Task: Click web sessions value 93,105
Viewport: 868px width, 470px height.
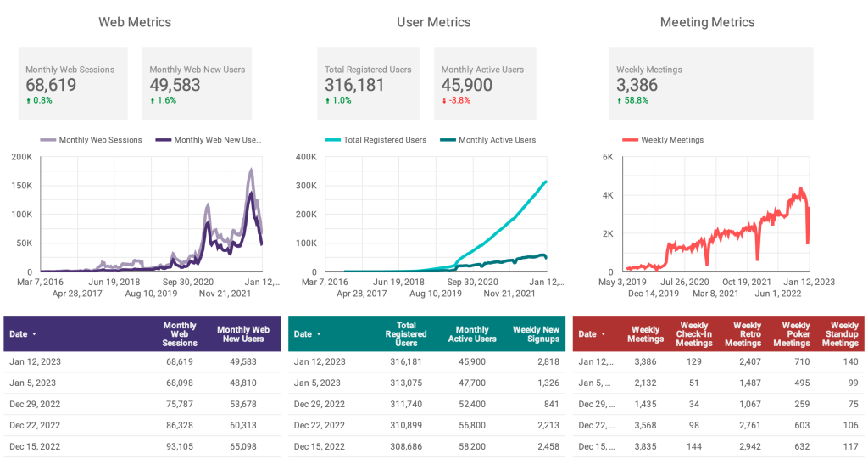Action: pyautogui.click(x=180, y=447)
